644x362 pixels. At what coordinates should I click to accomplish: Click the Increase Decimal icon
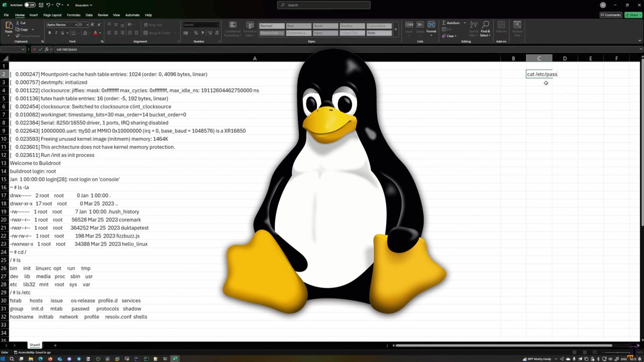(x=210, y=33)
